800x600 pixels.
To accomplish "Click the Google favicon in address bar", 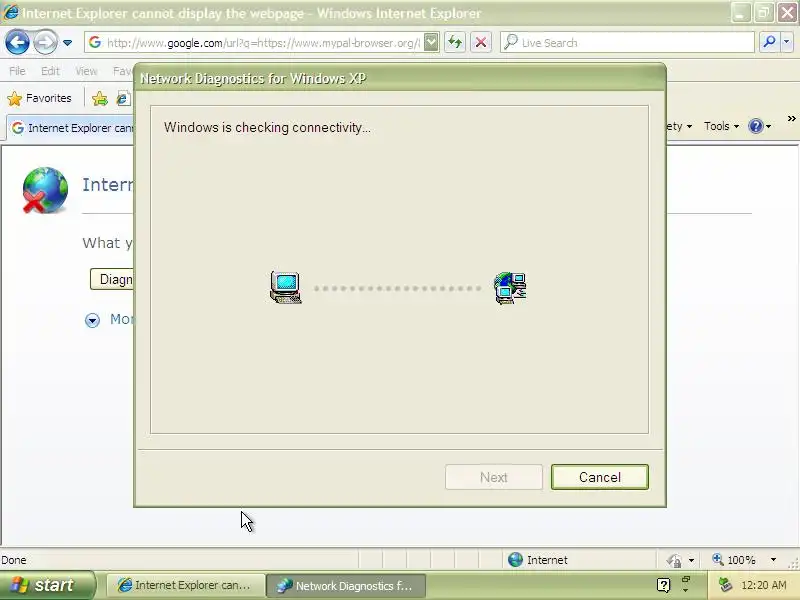I will pos(95,43).
